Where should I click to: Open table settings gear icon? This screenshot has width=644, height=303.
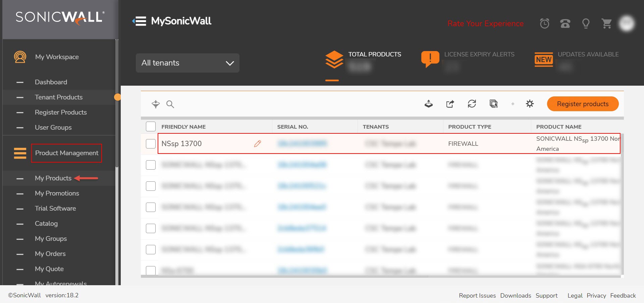coord(530,104)
